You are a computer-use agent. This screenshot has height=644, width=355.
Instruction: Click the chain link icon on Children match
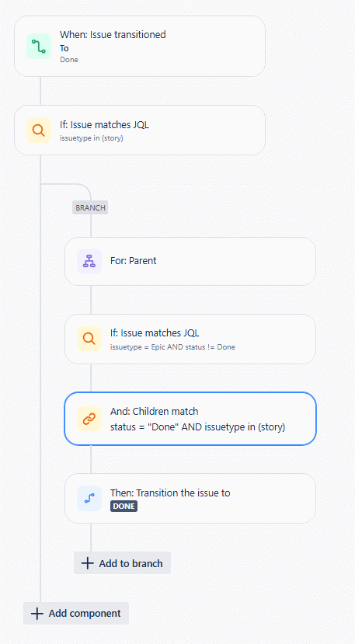pos(89,419)
